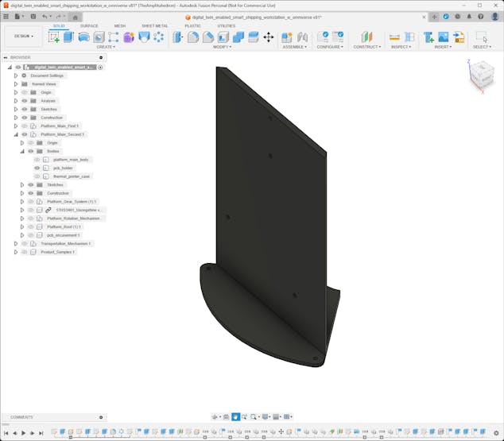The height and width of the screenshot is (441, 504).
Task: Click the Measure tool under Inspect
Action: click(x=394, y=37)
